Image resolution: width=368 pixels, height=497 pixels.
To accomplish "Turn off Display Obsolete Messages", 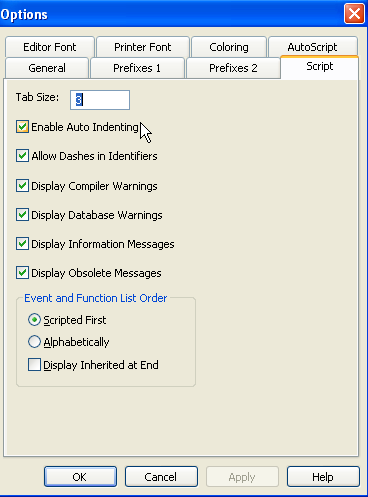I will point(22,273).
